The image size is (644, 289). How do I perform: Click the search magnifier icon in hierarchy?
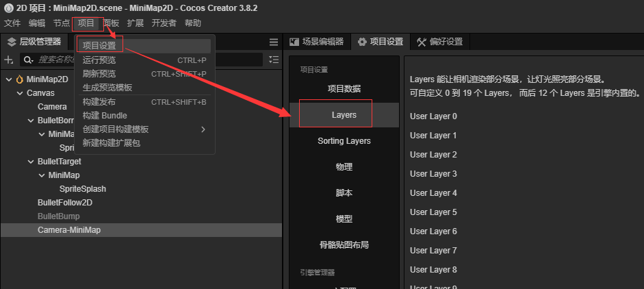tap(28, 60)
